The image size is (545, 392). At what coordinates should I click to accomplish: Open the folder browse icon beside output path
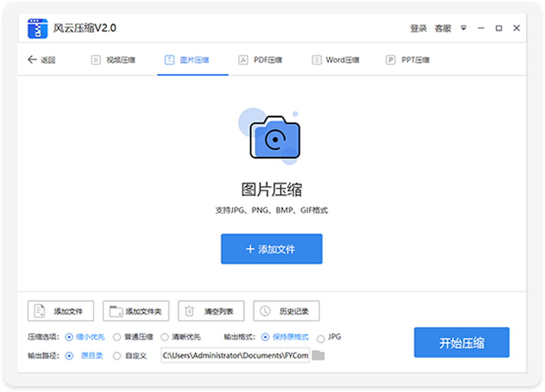coord(318,355)
